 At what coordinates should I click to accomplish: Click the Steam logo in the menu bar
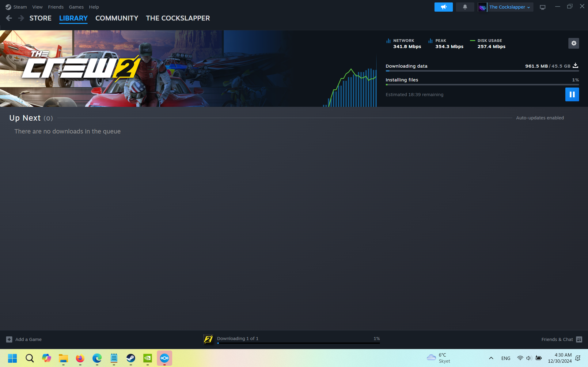click(x=8, y=7)
